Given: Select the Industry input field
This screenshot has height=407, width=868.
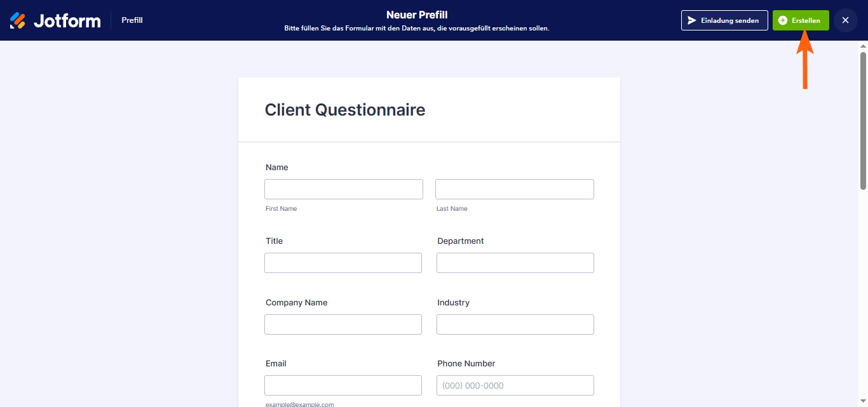Looking at the screenshot, I should 515,324.
